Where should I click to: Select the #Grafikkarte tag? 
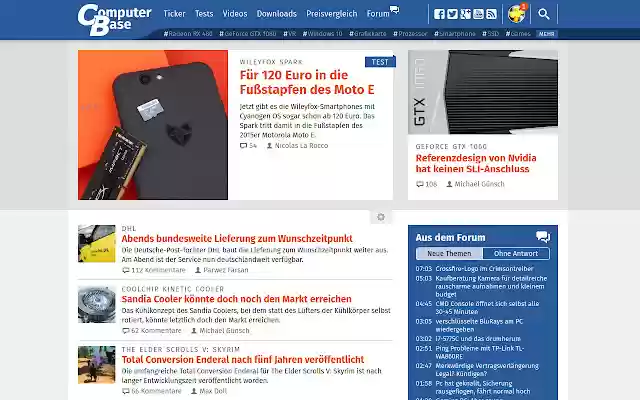point(367,33)
